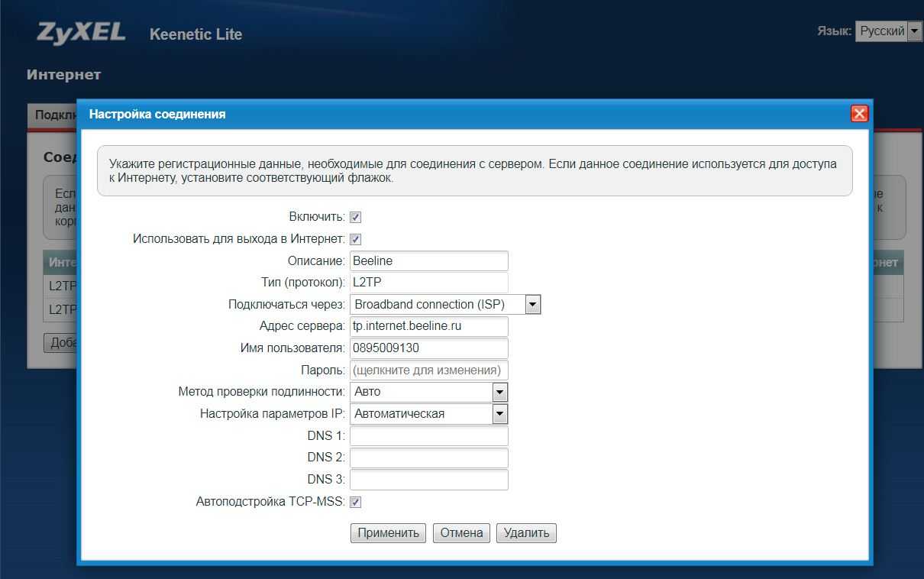Click the Тип (протокол) field showing L2TP
This screenshot has height=579, width=924.
click(429, 282)
